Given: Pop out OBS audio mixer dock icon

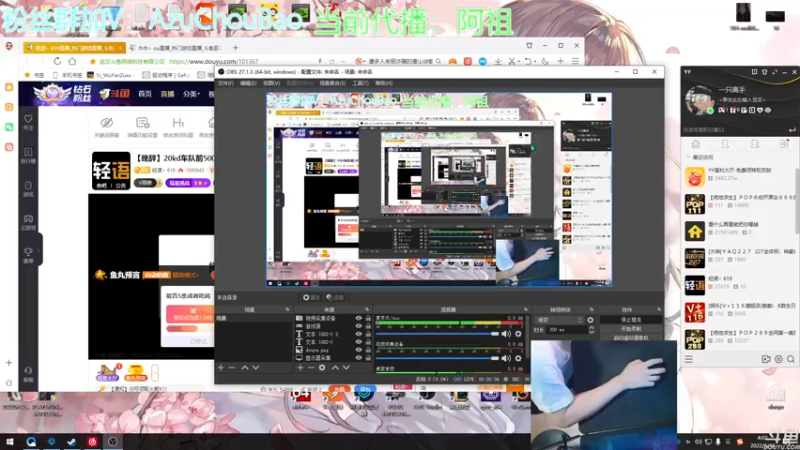Looking at the screenshot, I should point(526,310).
